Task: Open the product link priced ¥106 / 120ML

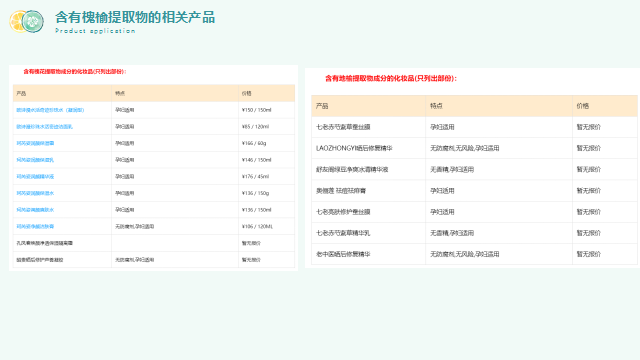Action: [x=35, y=227]
